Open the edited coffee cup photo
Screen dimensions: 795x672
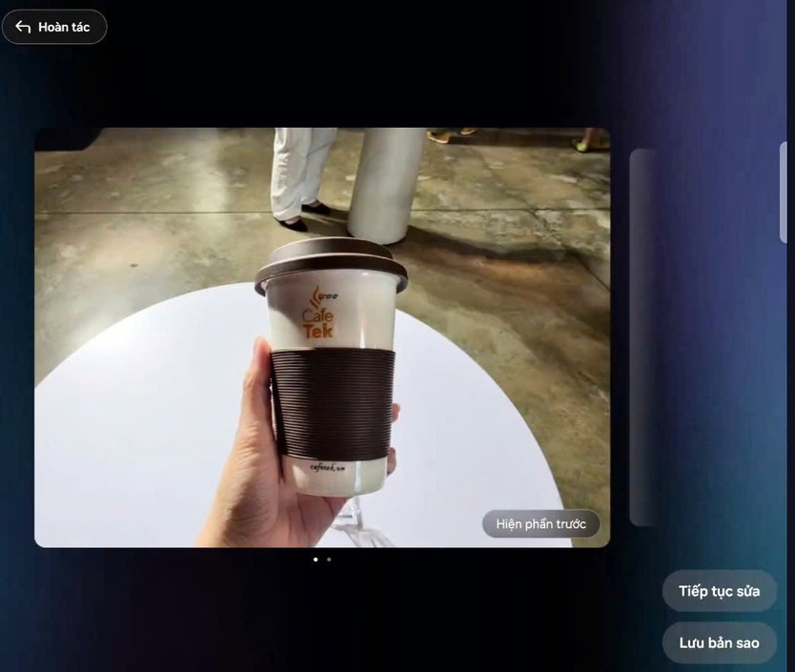[x=322, y=337]
